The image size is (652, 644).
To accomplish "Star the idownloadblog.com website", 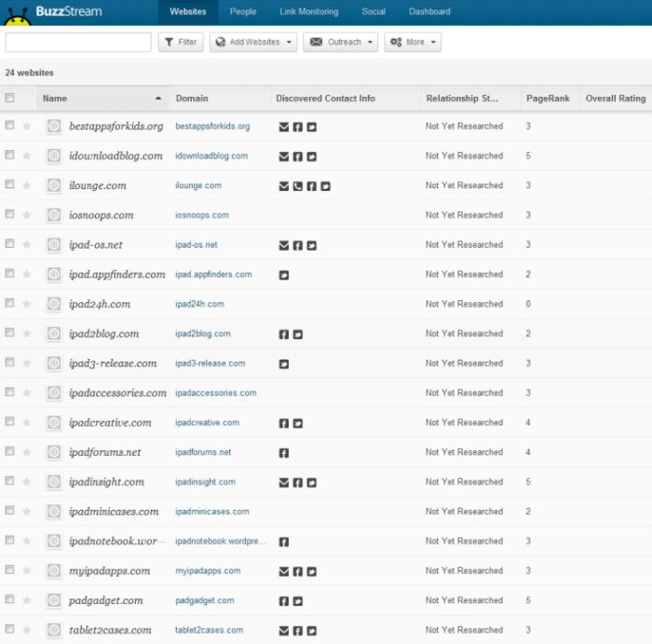I will [27, 156].
